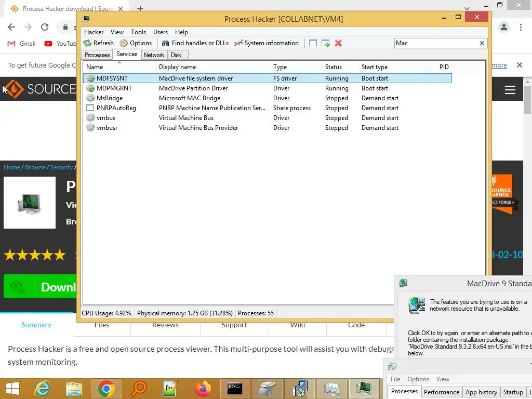The width and height of the screenshot is (532, 399).
Task: Open Chrome profile avatar button
Action: point(504,27)
